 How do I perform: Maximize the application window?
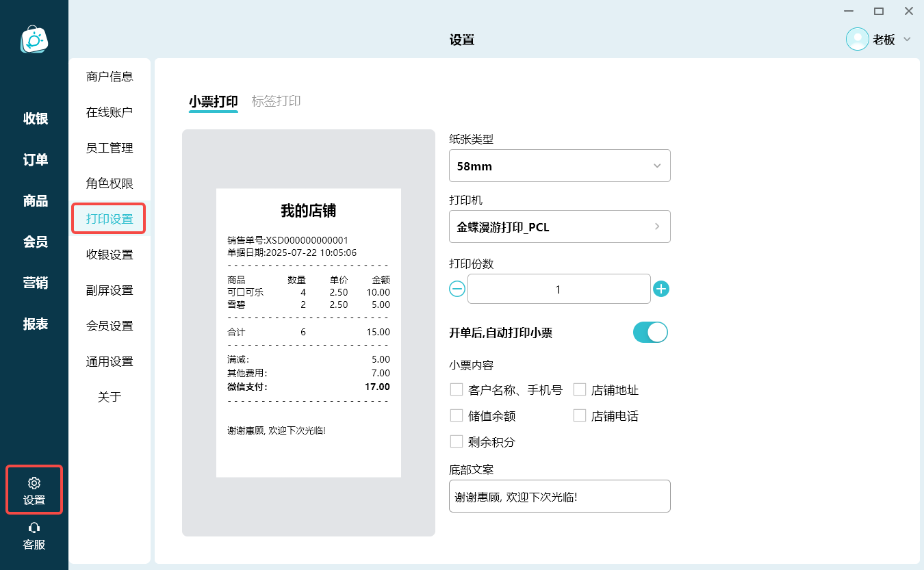point(879,11)
